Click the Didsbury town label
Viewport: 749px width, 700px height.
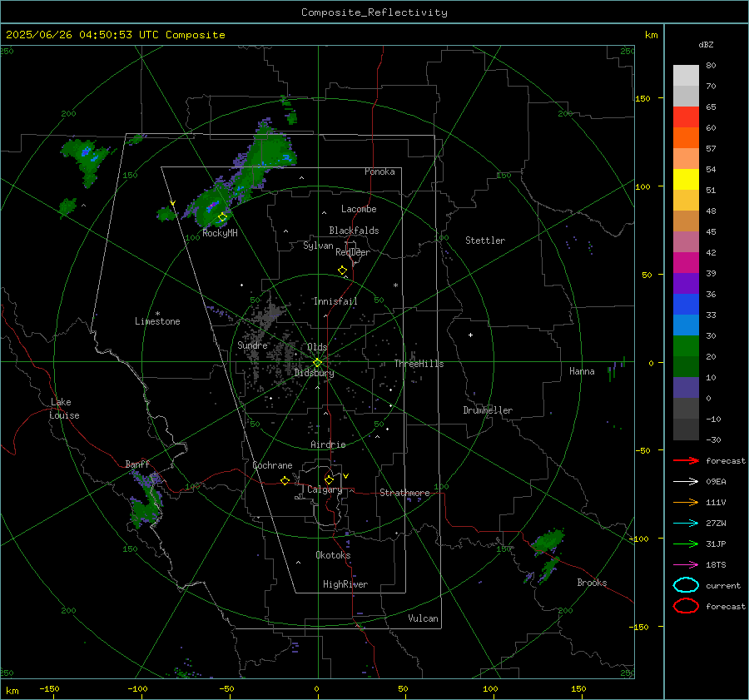pos(314,373)
